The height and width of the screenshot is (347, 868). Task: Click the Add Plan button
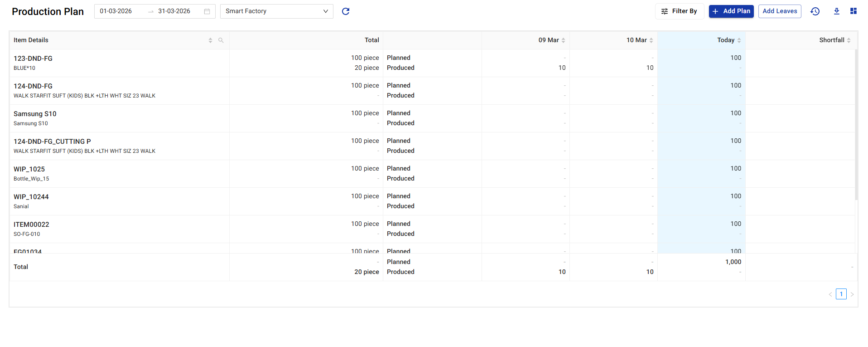pos(731,11)
